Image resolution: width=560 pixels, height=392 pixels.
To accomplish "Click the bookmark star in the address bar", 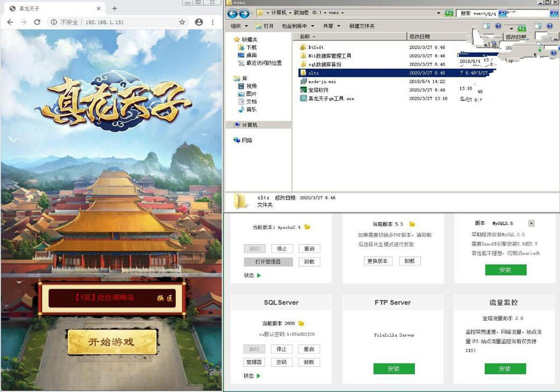I will [x=182, y=22].
